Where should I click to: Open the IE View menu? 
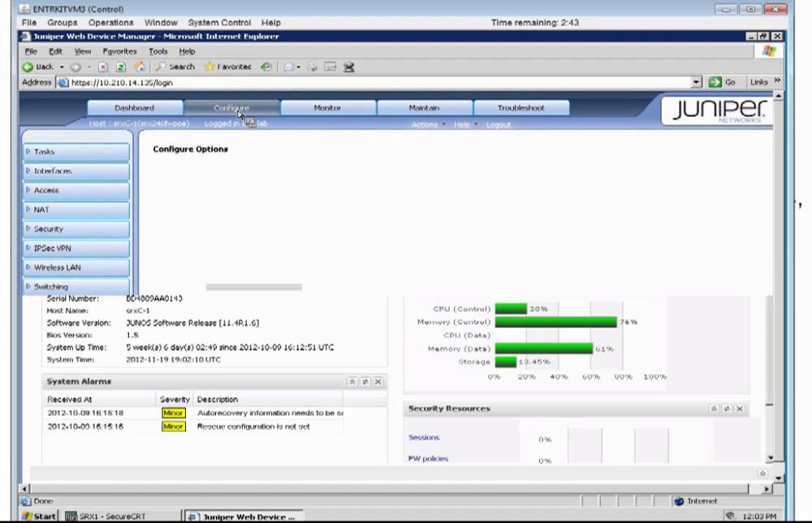pos(83,51)
